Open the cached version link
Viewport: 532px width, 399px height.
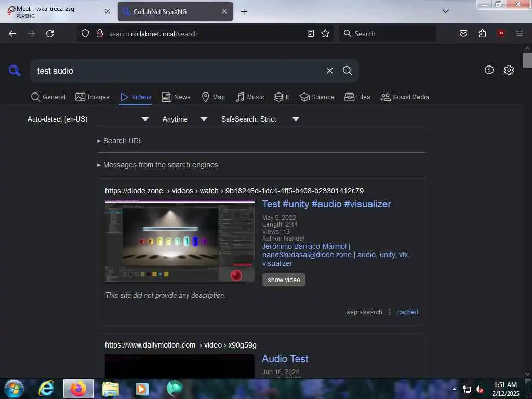coord(408,312)
